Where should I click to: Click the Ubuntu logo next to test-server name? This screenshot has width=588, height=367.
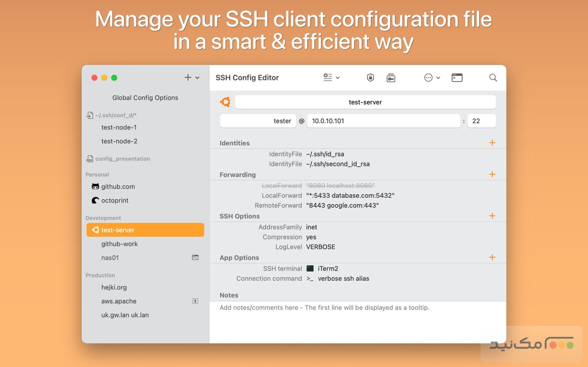point(225,102)
